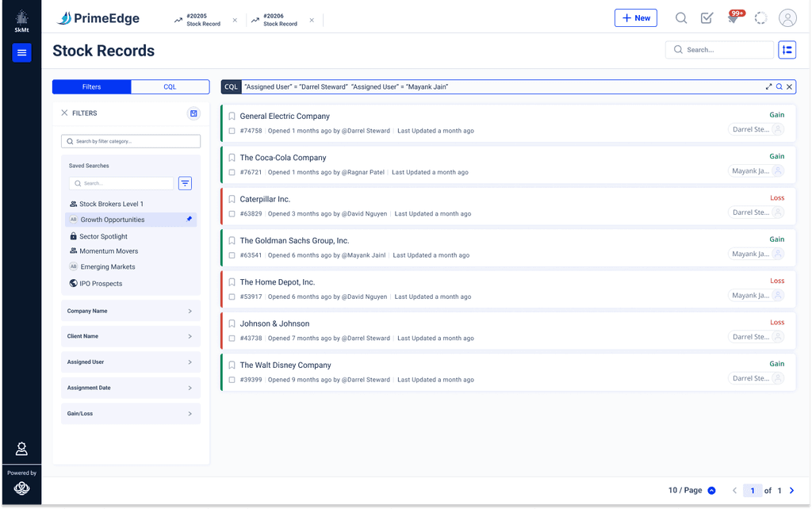Click the PrimeEdge logo
The width and height of the screenshot is (812, 509).
(98, 19)
